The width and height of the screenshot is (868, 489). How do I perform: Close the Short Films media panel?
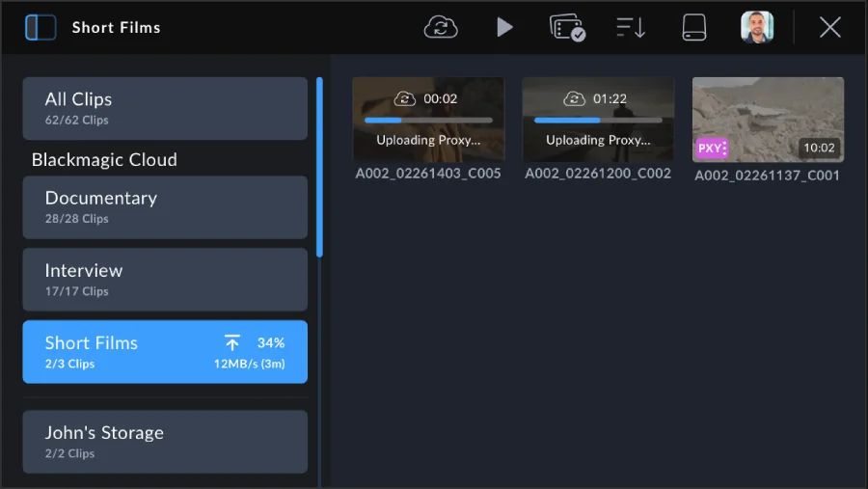[x=830, y=27]
